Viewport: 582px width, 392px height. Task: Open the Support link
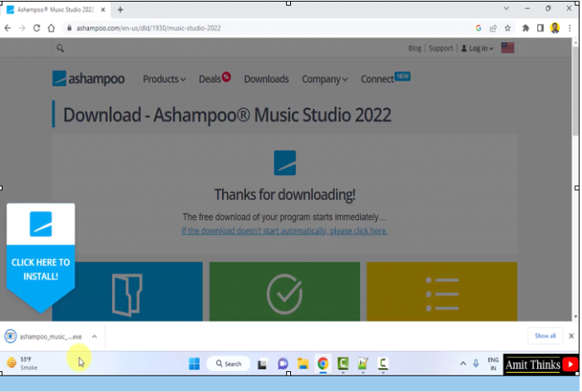coord(441,48)
